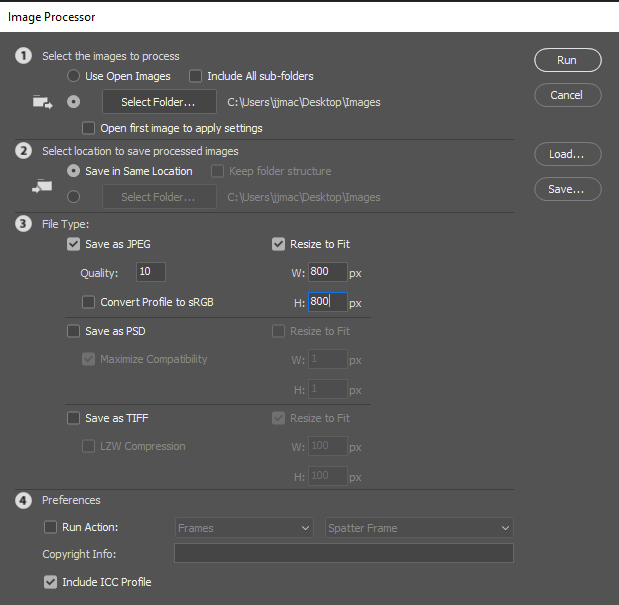Enable the Save as TIFF checkbox

point(73,418)
